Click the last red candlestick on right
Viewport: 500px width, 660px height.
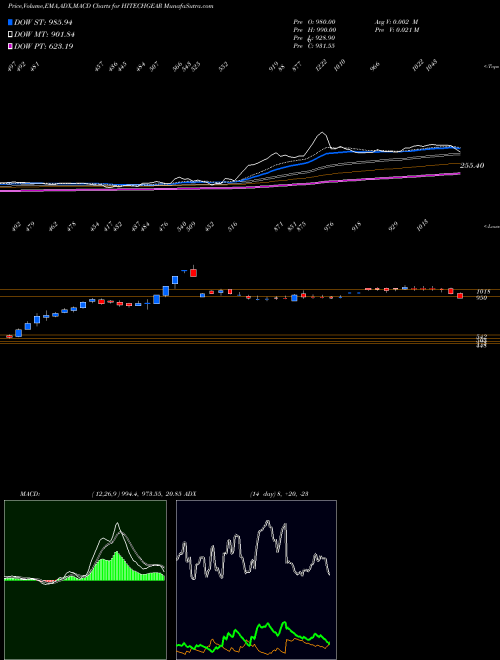(x=460, y=296)
